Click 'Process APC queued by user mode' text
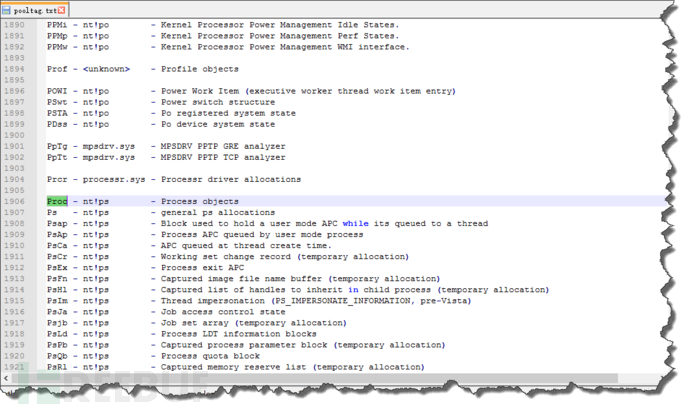Viewport: 690px width, 411px height. pos(242,235)
